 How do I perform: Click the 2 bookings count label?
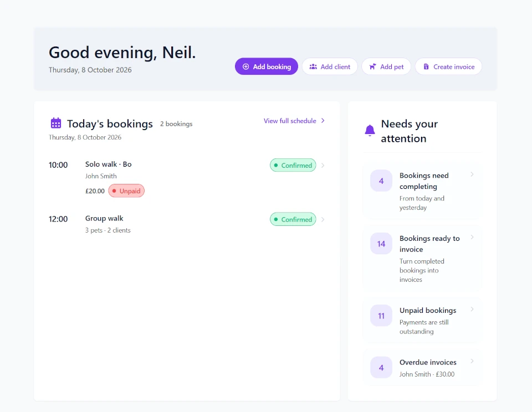[176, 124]
